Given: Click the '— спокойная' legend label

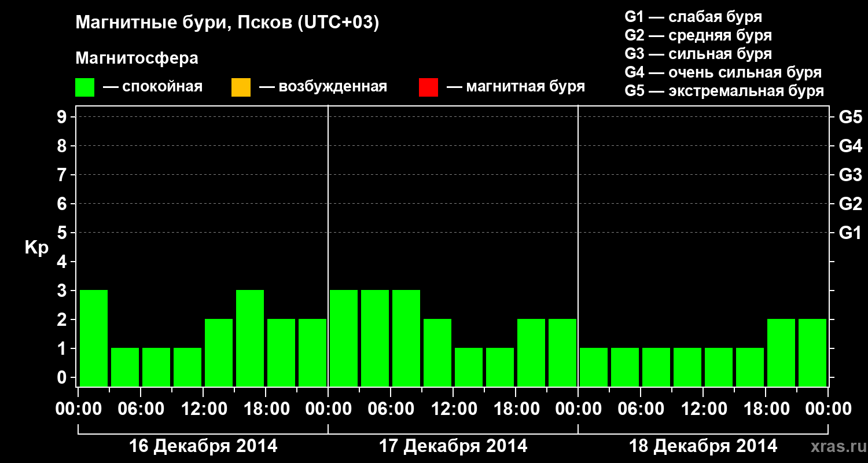Looking at the screenshot, I should coord(153,87).
